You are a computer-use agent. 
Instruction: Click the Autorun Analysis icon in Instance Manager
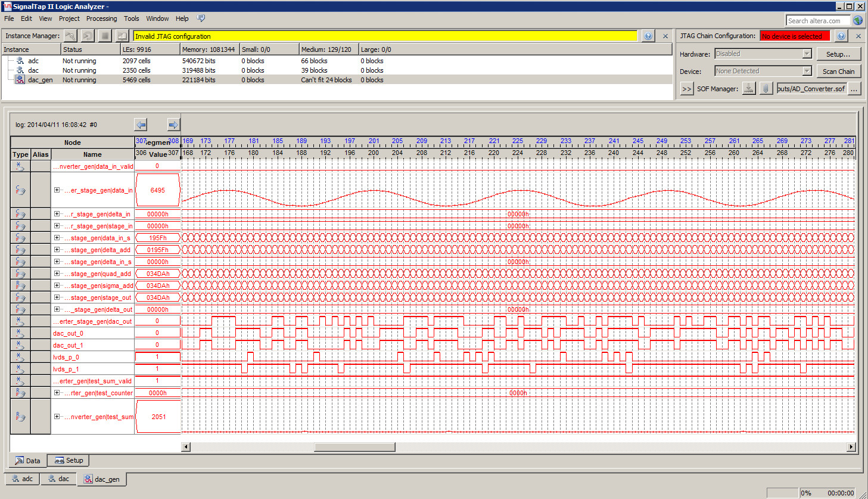(x=88, y=36)
